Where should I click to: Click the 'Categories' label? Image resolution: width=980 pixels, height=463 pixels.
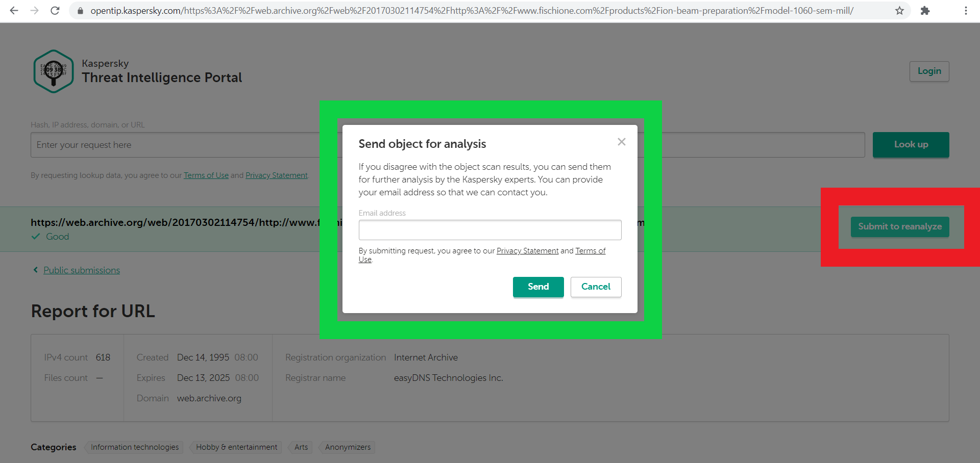(x=53, y=447)
